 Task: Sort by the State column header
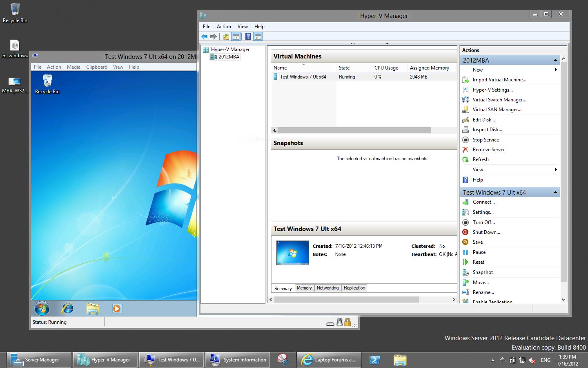point(354,68)
